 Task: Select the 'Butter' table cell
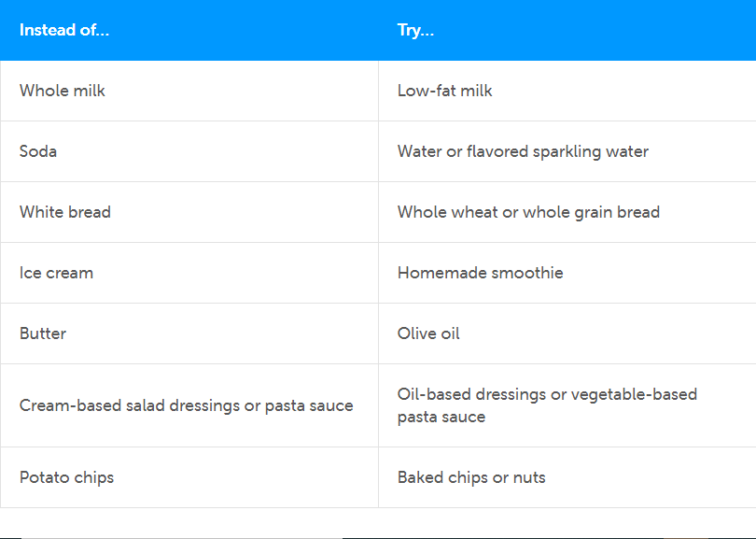(43, 333)
